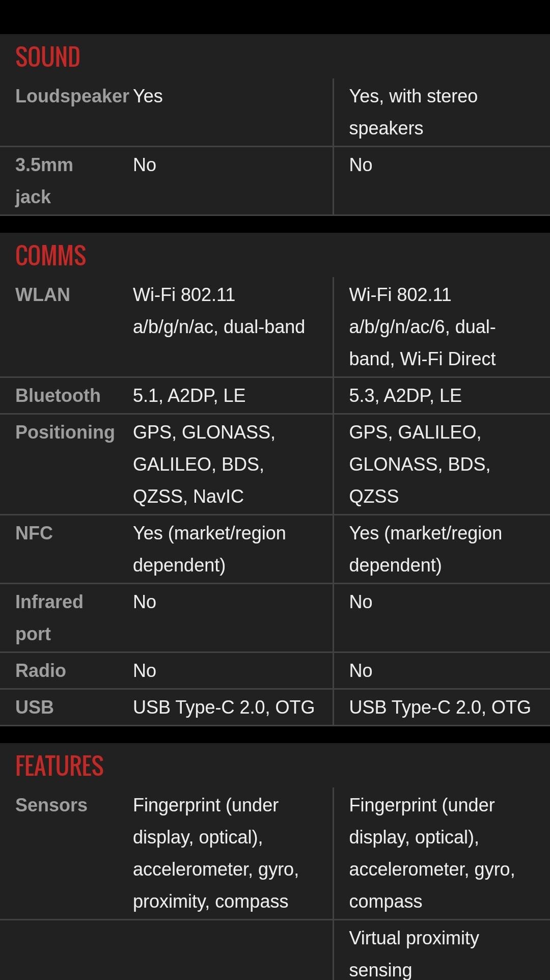Open the Infrared port spec label
This screenshot has height=980, width=550.
[49, 618]
